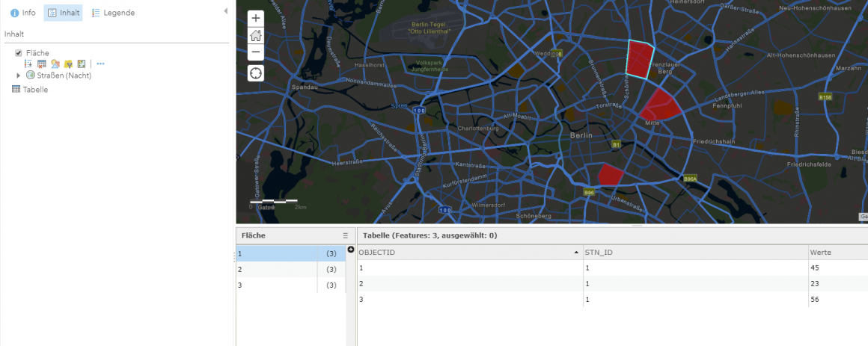
Task: Click the black round toggle beside Fläche list
Action: [x=350, y=250]
